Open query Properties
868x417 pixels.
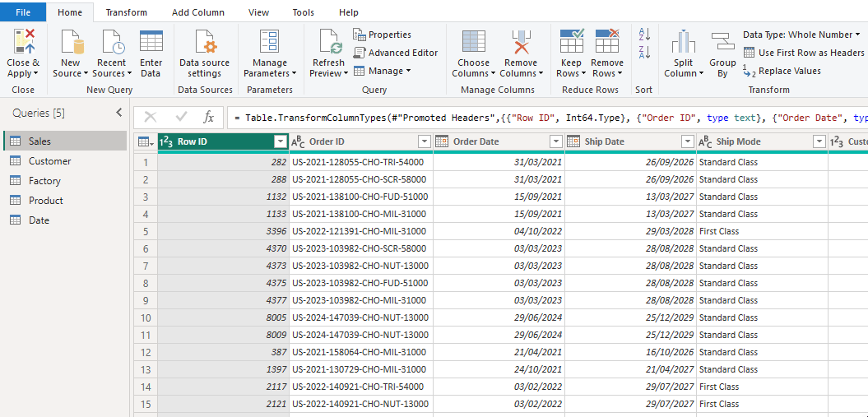383,35
